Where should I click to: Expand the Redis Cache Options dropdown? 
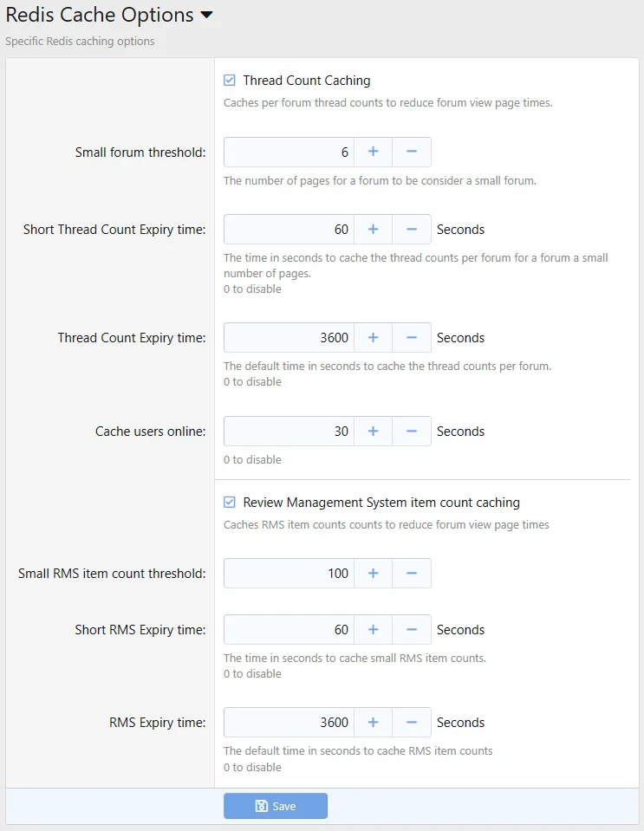(x=204, y=15)
